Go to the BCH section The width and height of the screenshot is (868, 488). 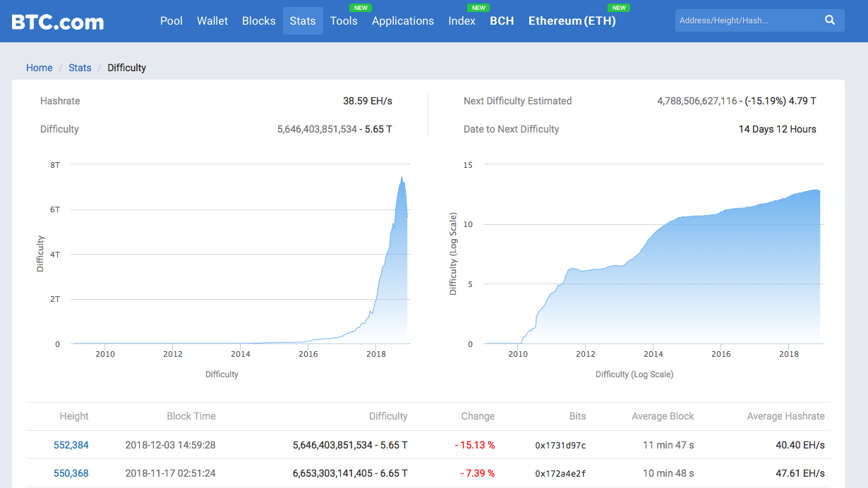502,21
